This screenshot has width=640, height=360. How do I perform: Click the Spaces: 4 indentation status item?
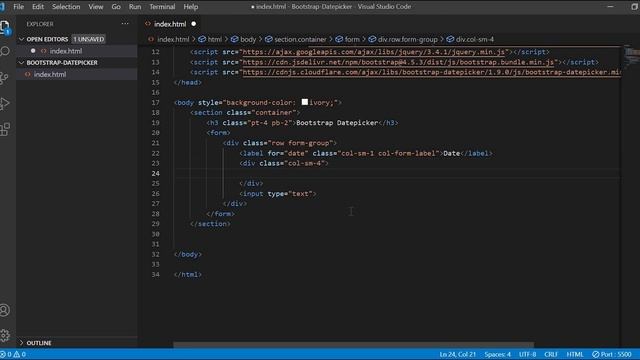click(498, 354)
